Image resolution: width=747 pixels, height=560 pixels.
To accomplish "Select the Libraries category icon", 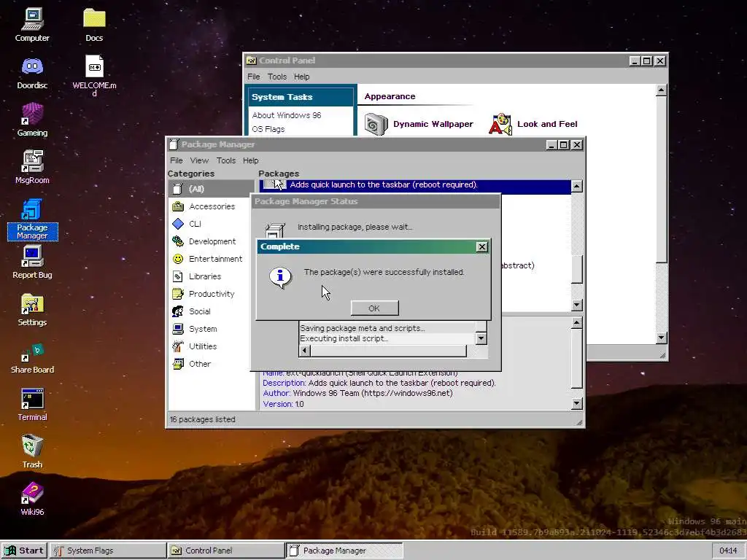I will pos(178,276).
